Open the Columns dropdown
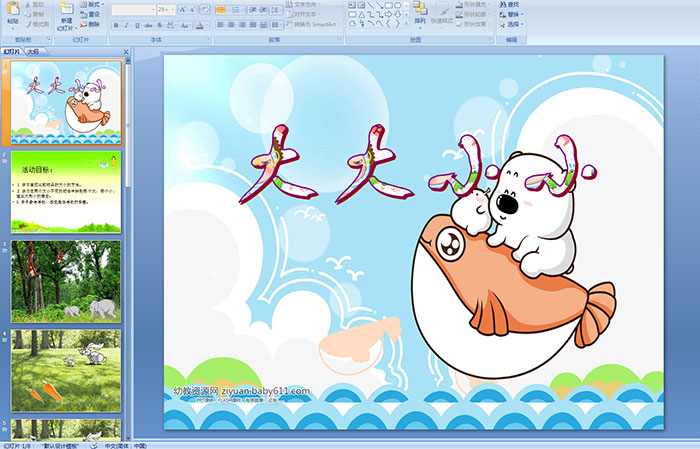 click(x=277, y=25)
